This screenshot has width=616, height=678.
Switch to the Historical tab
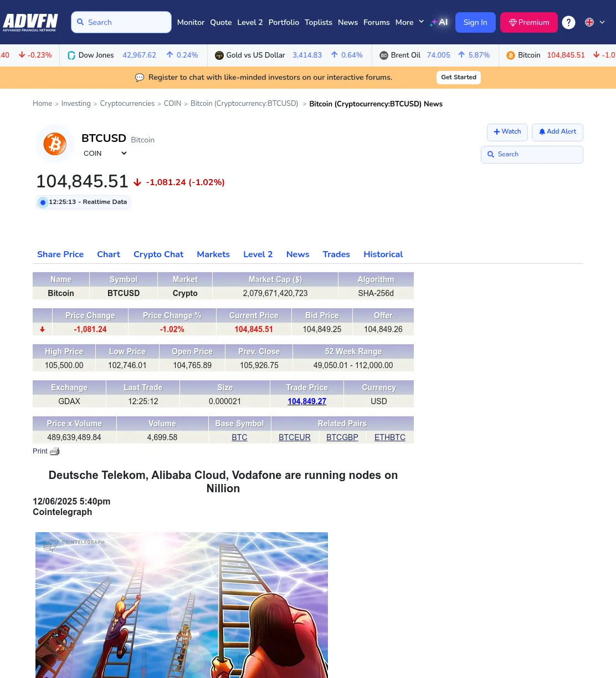tap(383, 254)
